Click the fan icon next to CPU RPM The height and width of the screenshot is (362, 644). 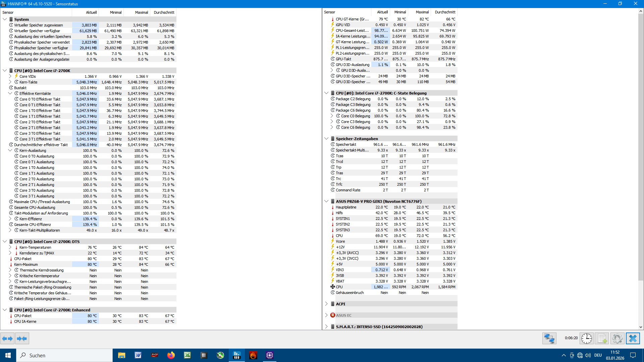(x=332, y=287)
